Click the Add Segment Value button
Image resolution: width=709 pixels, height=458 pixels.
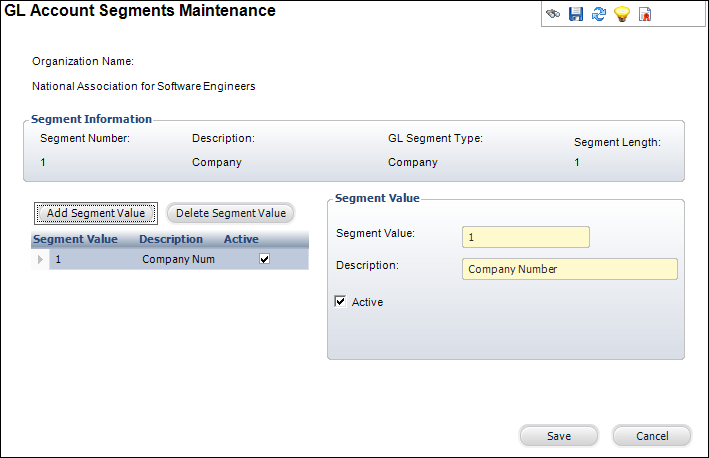click(96, 213)
